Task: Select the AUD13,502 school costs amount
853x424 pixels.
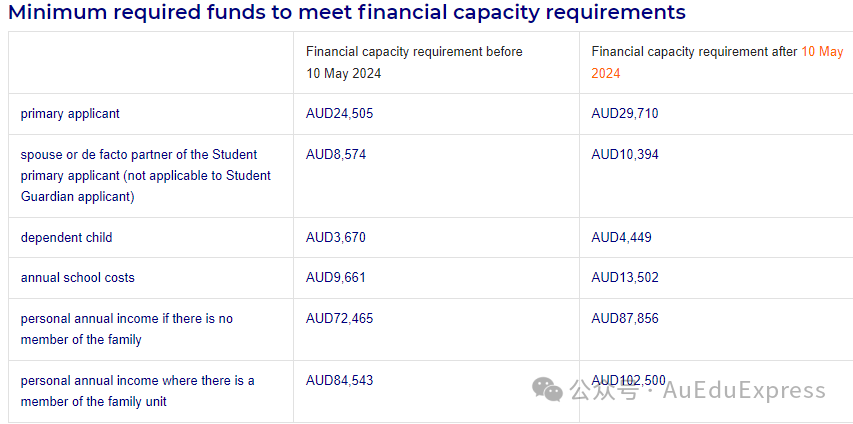Action: pos(625,278)
